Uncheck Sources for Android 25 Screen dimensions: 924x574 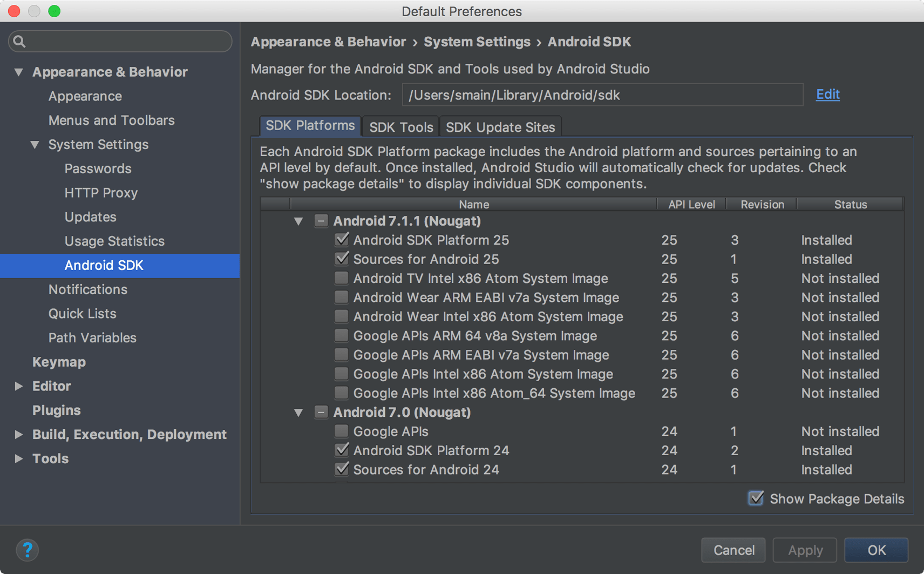pyautogui.click(x=341, y=259)
